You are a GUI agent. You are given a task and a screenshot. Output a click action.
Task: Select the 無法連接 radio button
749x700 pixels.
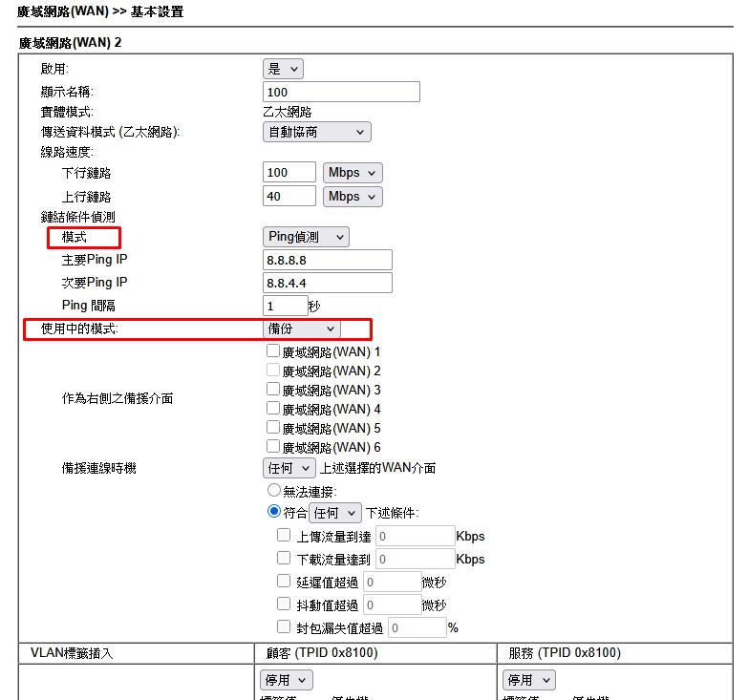click(274, 491)
